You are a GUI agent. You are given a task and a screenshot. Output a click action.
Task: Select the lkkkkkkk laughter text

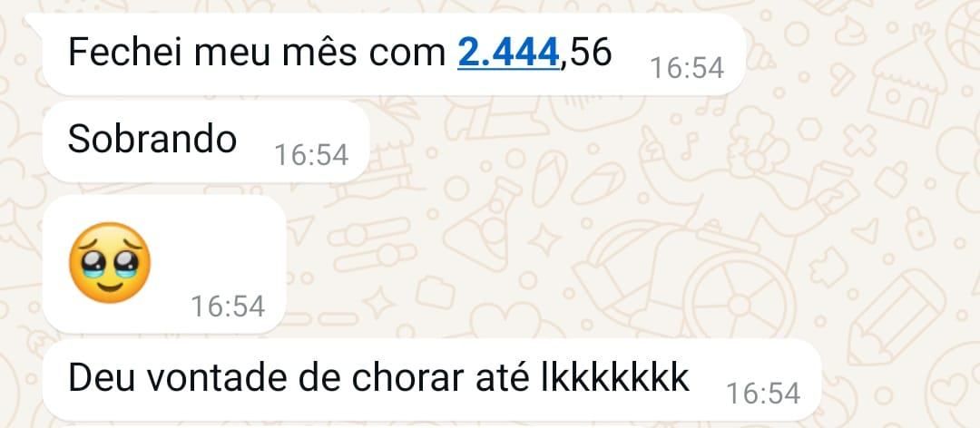(x=615, y=378)
